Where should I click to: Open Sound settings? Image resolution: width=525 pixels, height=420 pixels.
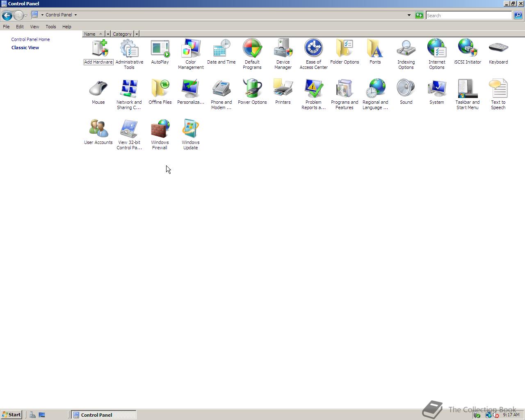coord(406,92)
